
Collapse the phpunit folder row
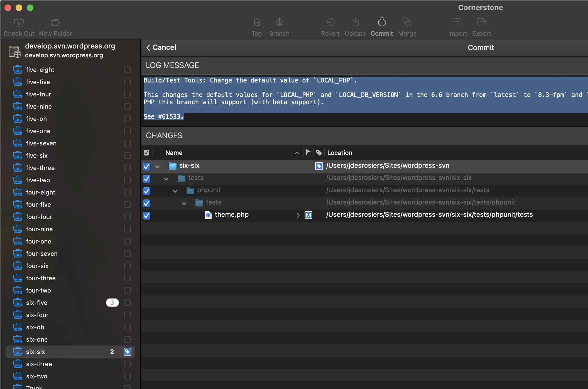[175, 191]
